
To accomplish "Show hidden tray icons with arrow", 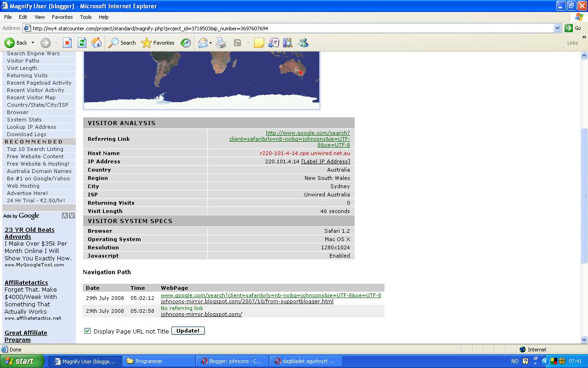I will click(545, 361).
